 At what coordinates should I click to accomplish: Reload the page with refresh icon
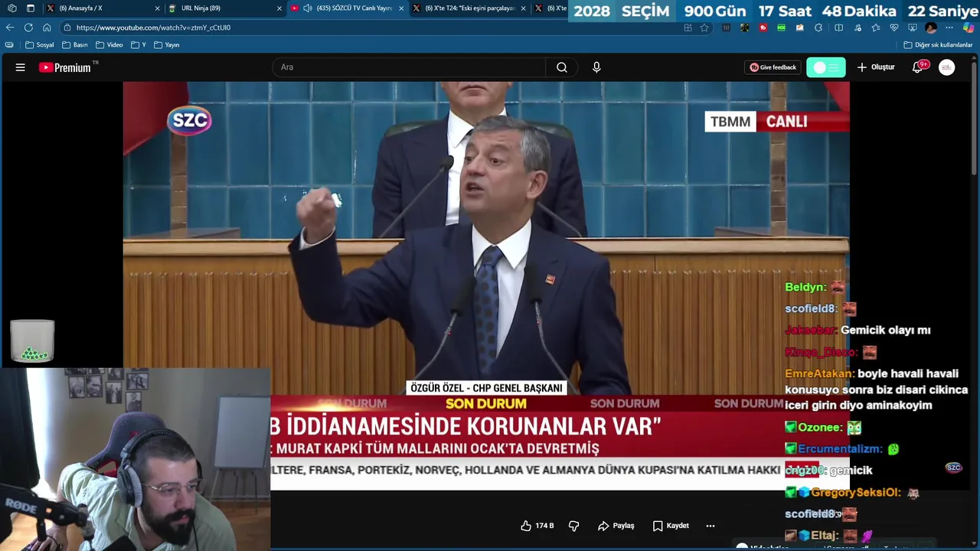click(x=28, y=28)
